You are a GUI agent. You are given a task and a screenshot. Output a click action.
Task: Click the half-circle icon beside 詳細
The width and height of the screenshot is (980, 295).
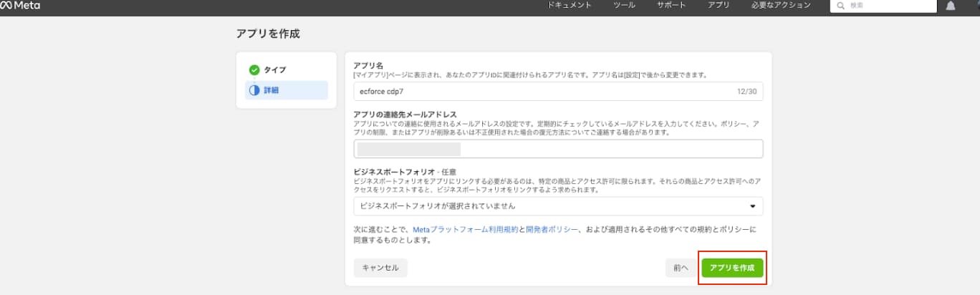click(x=254, y=90)
